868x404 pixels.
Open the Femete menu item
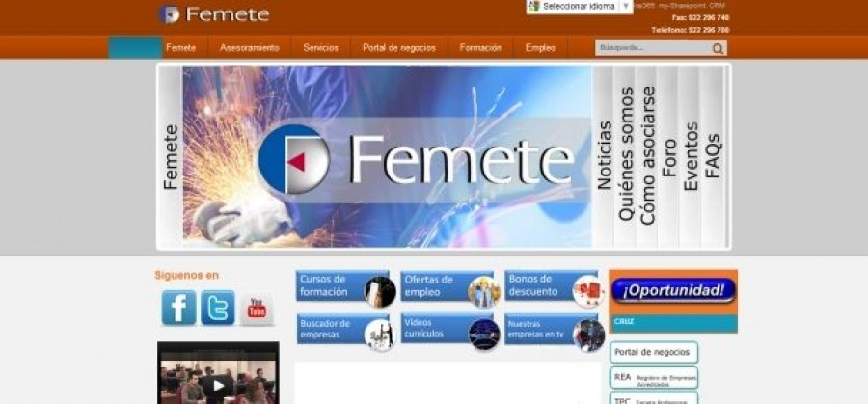pos(181,47)
